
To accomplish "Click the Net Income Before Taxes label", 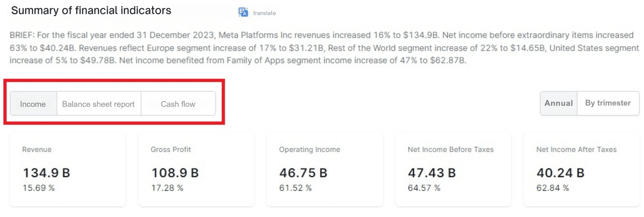I will 450,150.
